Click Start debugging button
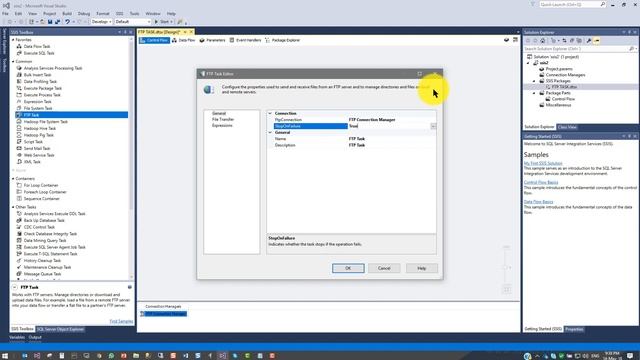 tap(162, 22)
